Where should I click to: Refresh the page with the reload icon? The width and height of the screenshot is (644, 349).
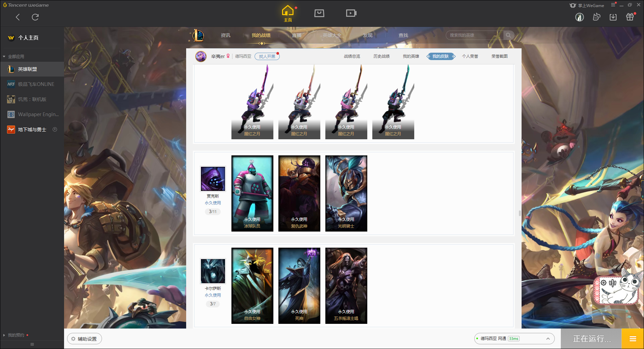click(x=35, y=17)
